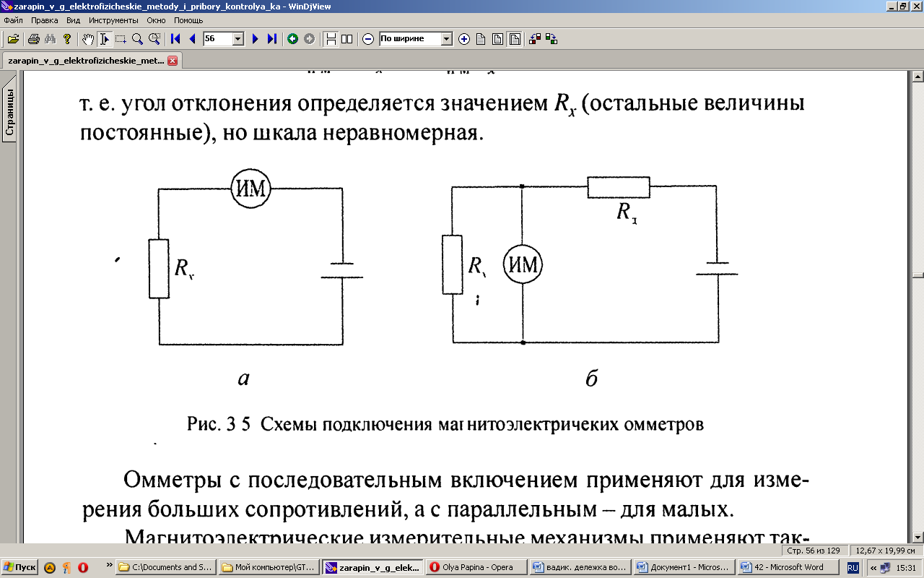Click the fit width zoom icon
This screenshot has width=924, height=578.
514,39
